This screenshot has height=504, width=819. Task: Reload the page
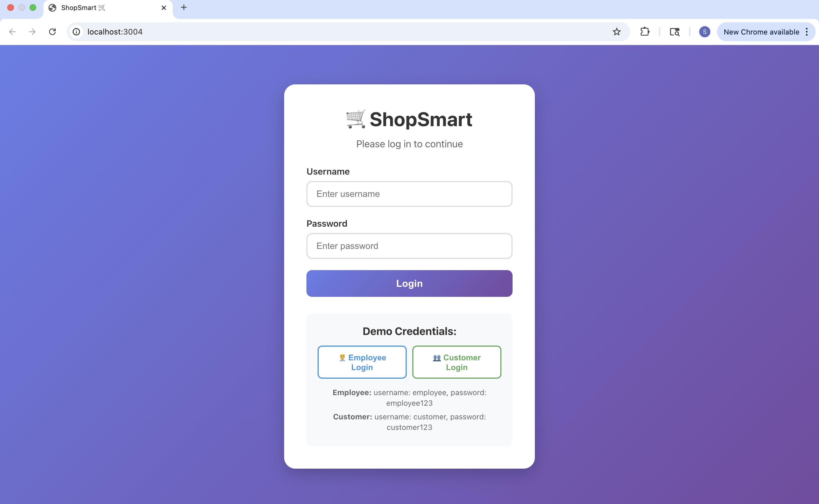pos(52,32)
